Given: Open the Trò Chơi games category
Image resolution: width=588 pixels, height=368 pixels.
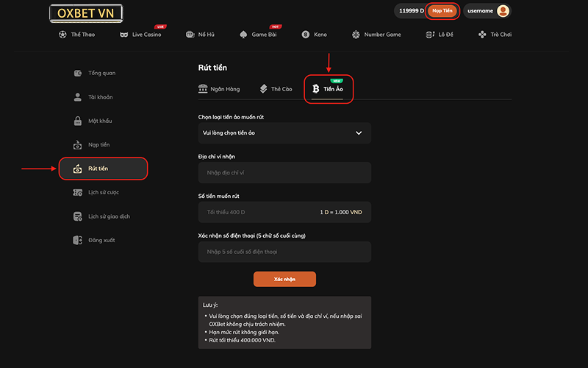Looking at the screenshot, I should point(494,35).
